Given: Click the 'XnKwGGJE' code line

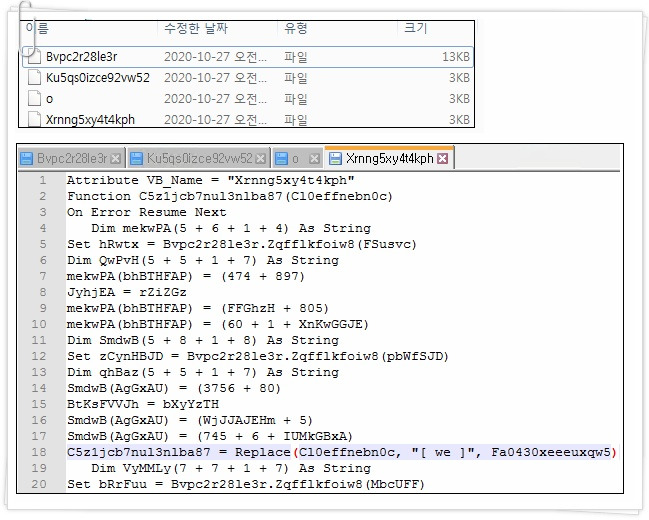Looking at the screenshot, I should tap(218, 324).
